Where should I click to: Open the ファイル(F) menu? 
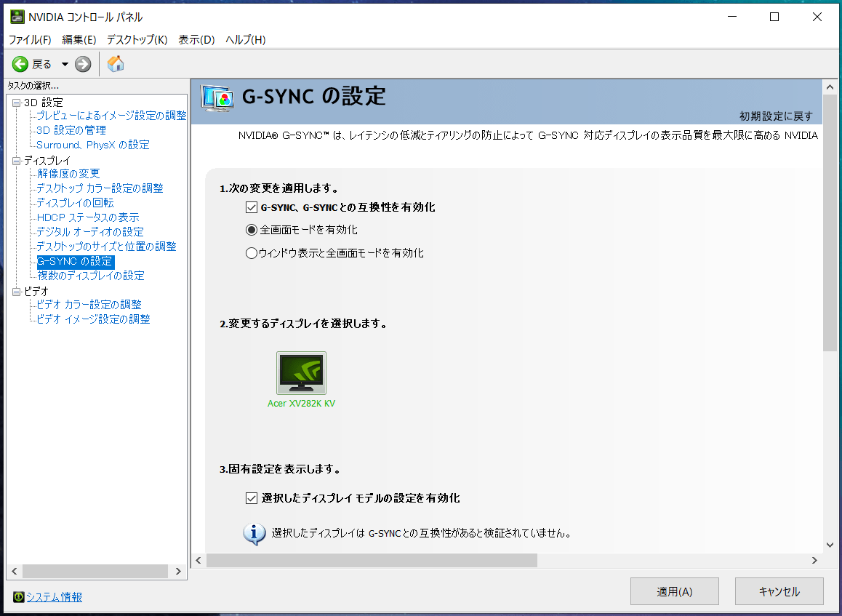pos(30,40)
